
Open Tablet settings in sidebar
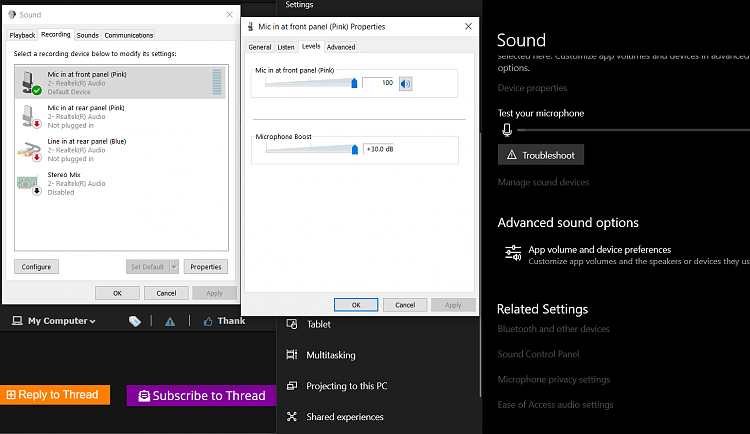[318, 324]
